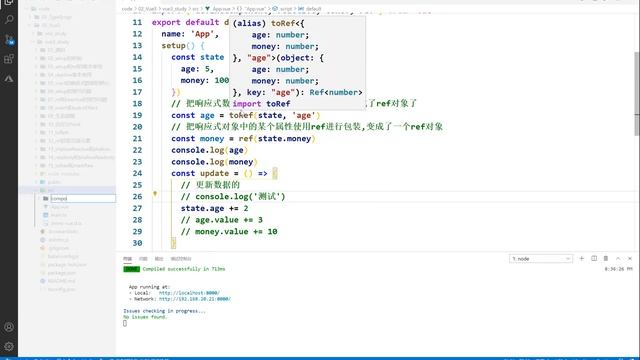Switch to the debug console panel tab
This screenshot has width=640, height=360.
click(180, 259)
